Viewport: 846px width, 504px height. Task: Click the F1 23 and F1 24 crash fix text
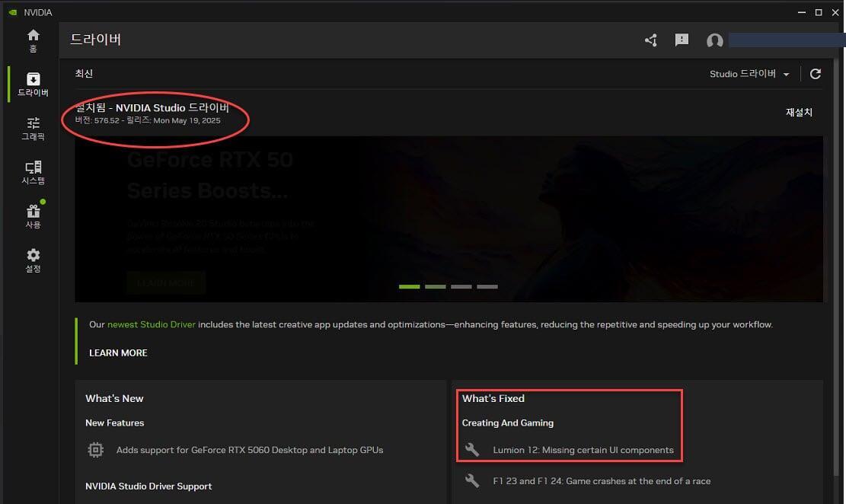pyautogui.click(x=602, y=481)
